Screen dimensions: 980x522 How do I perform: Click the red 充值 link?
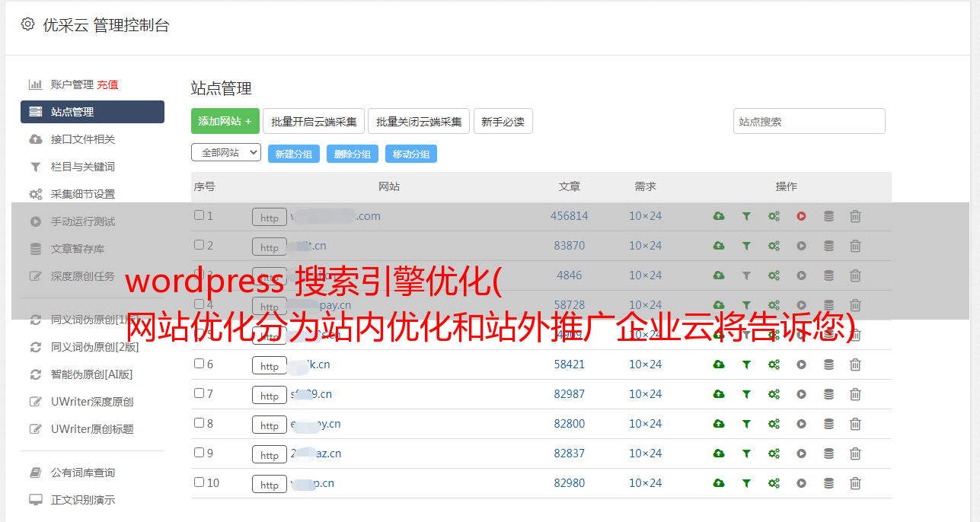click(x=107, y=84)
